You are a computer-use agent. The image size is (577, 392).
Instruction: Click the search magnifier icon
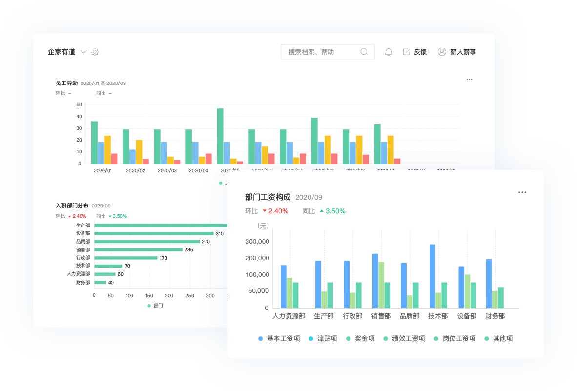click(x=364, y=52)
